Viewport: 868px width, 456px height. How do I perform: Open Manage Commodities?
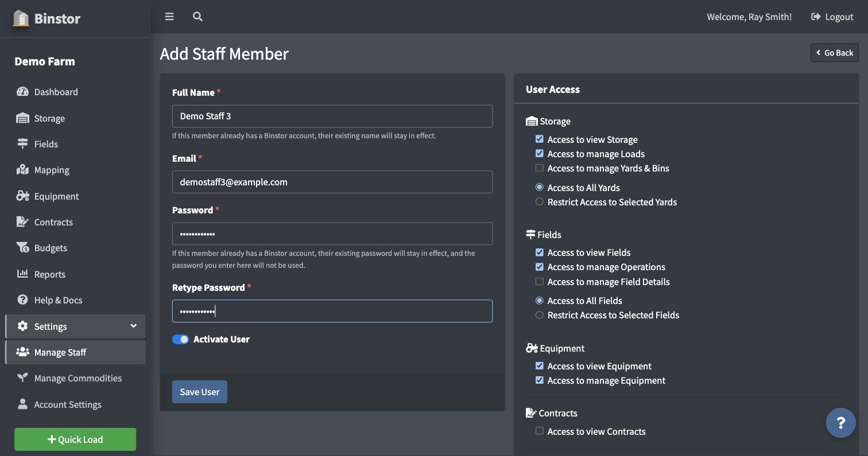point(75,378)
